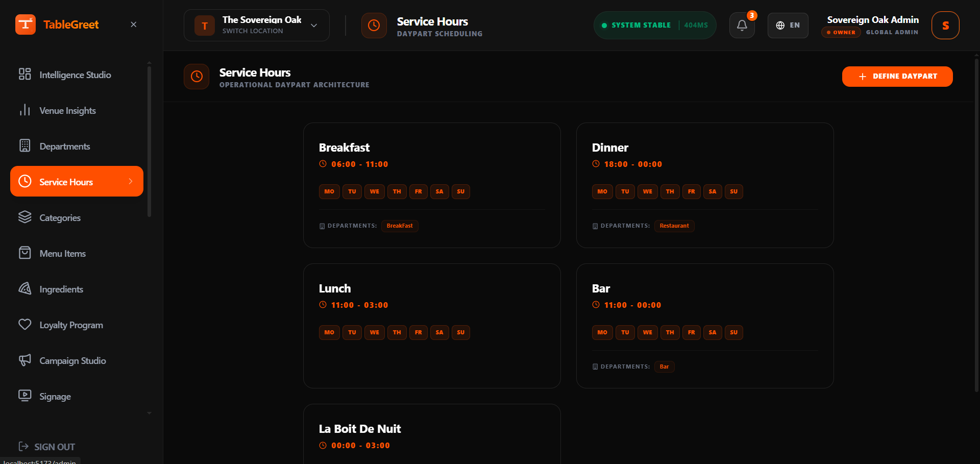Open Menu Items bag icon
980x464 pixels.
pyautogui.click(x=24, y=253)
